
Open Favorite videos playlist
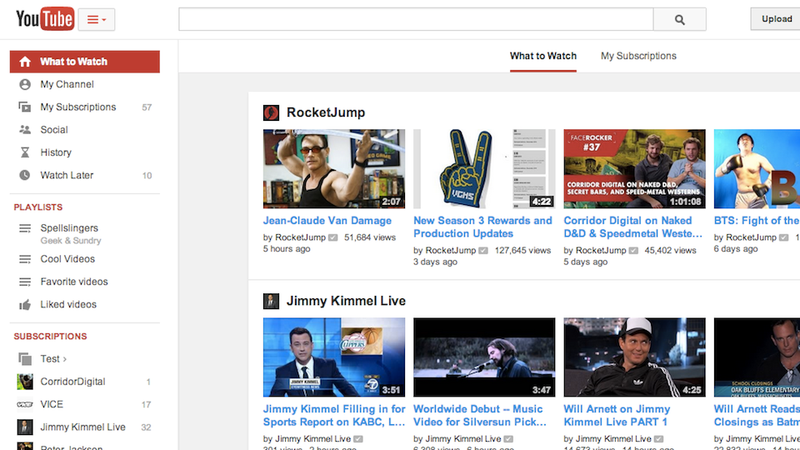(74, 282)
